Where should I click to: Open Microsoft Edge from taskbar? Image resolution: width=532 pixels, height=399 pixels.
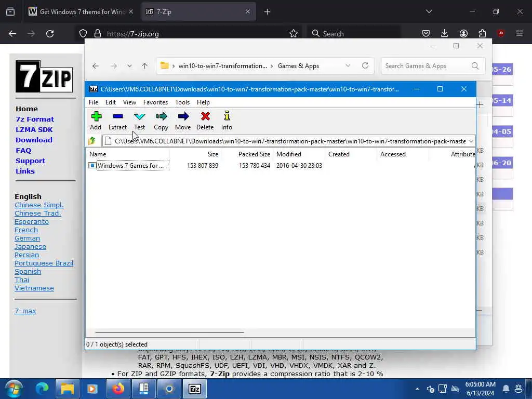[x=42, y=389]
